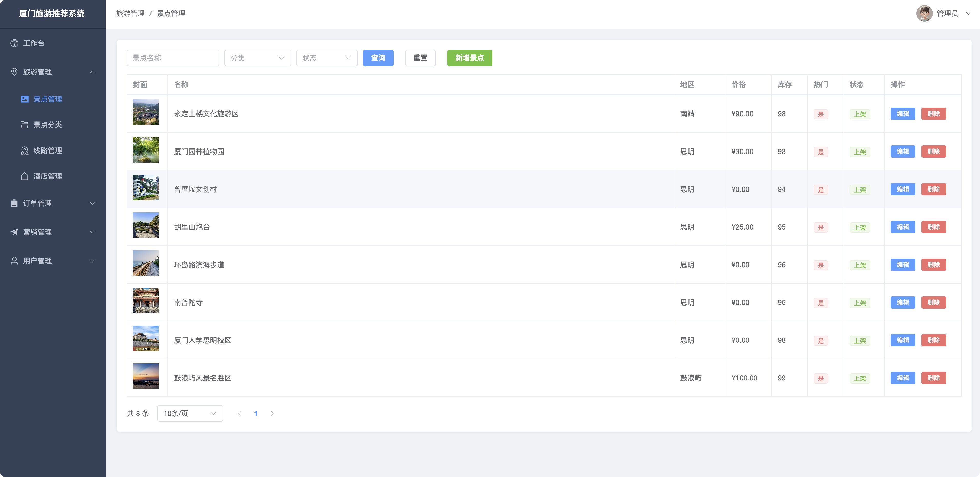This screenshot has width=980, height=477.
Task: Delete 鼓浪屿风景名胜区 entry
Action: click(x=934, y=378)
